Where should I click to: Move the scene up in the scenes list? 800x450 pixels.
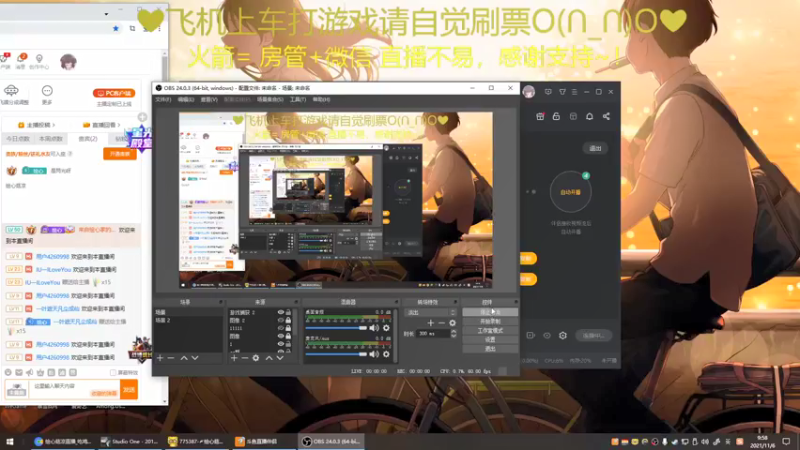[184, 358]
